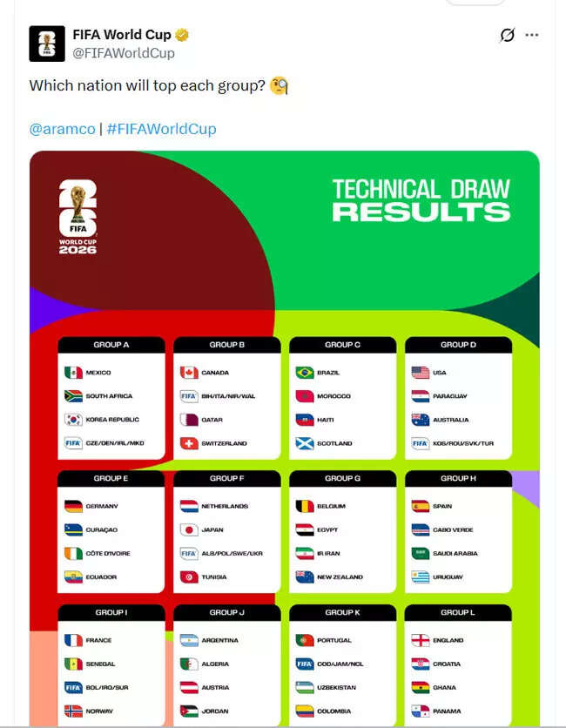
Task: Open the @aramco mention link
Action: tap(62, 129)
